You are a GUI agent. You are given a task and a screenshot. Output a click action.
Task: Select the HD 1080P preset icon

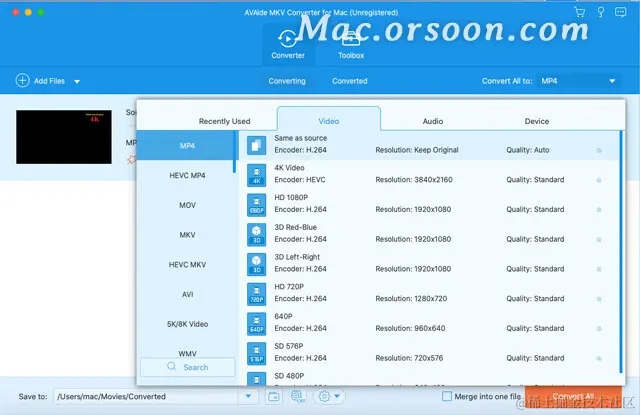click(x=256, y=204)
